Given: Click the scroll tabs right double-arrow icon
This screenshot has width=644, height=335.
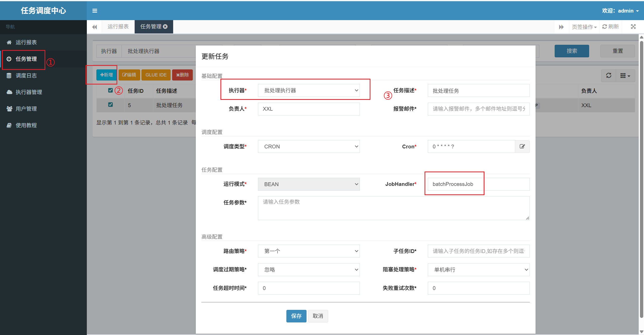Looking at the screenshot, I should click(x=561, y=27).
